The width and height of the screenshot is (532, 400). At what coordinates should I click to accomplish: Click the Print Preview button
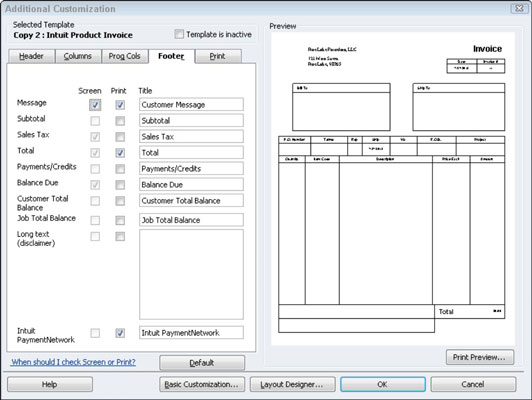[480, 357]
